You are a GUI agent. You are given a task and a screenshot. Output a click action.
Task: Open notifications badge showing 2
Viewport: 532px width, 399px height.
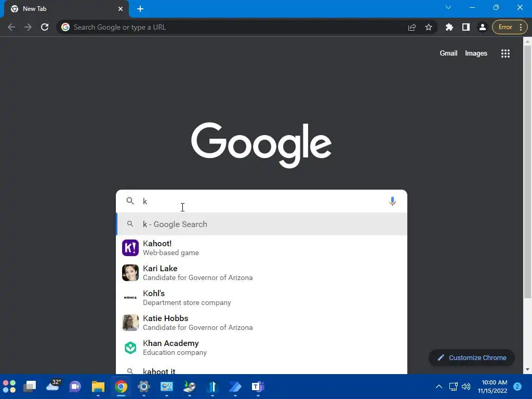click(x=517, y=387)
